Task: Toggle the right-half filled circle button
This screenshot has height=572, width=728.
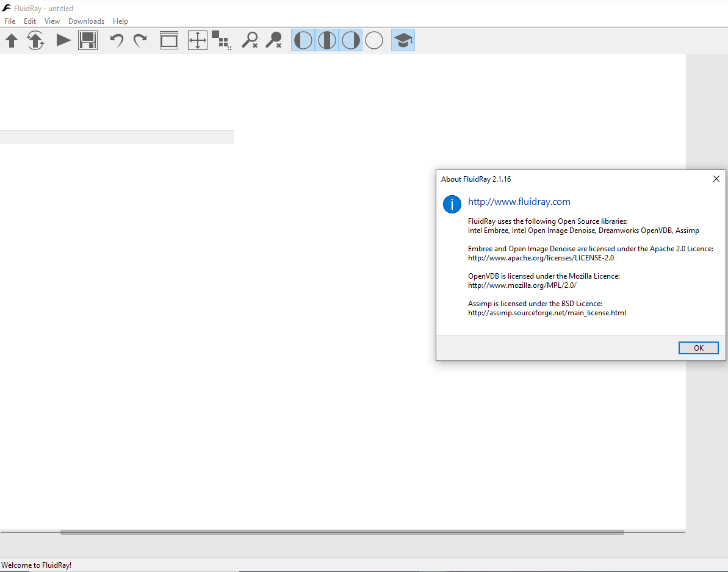Action: [x=351, y=41]
